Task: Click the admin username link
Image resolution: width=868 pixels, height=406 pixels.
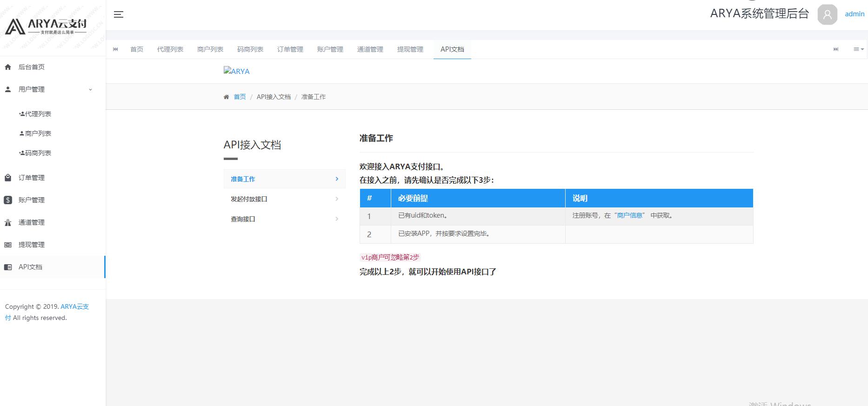Action: pyautogui.click(x=855, y=14)
